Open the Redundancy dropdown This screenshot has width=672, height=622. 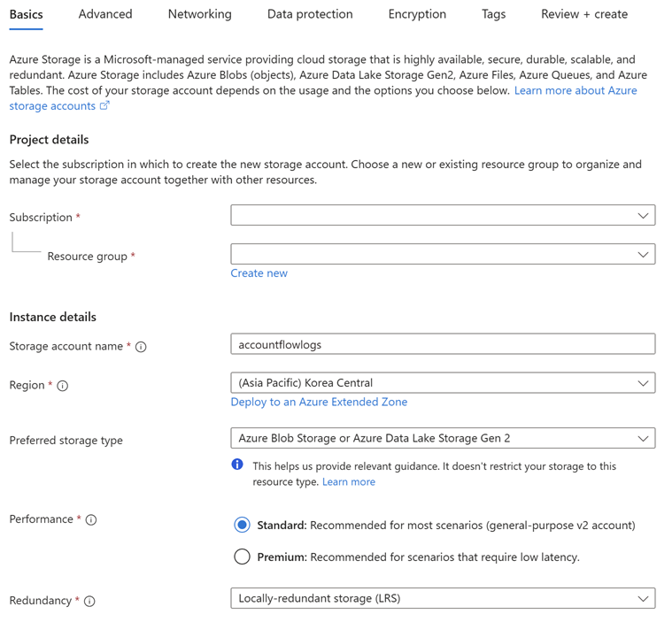[443, 598]
